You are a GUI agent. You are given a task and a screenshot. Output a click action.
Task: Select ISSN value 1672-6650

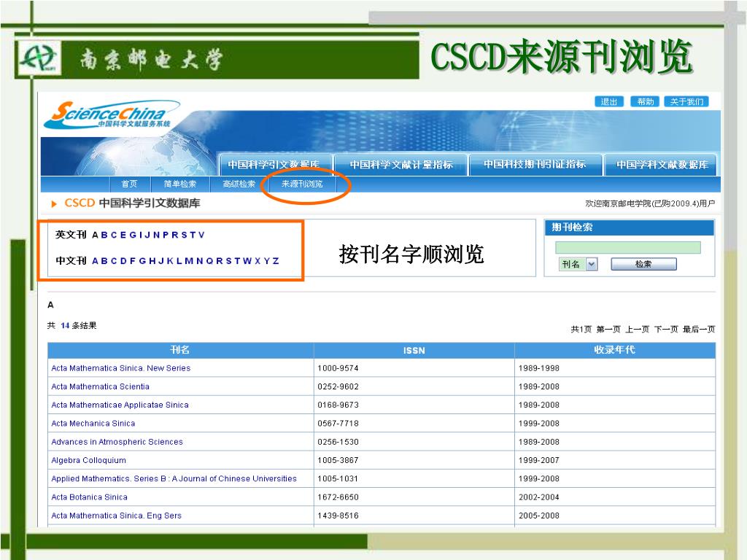[338, 497]
